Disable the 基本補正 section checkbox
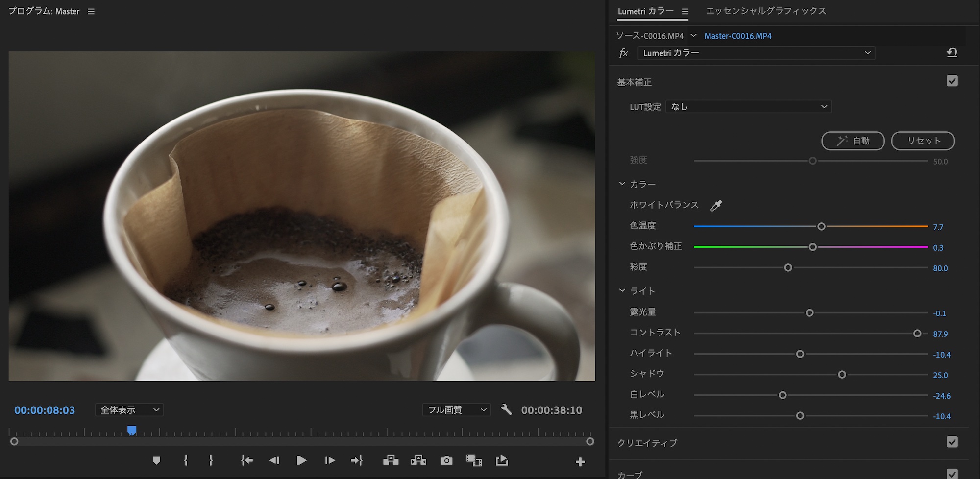The width and height of the screenshot is (980, 479). (x=952, y=81)
